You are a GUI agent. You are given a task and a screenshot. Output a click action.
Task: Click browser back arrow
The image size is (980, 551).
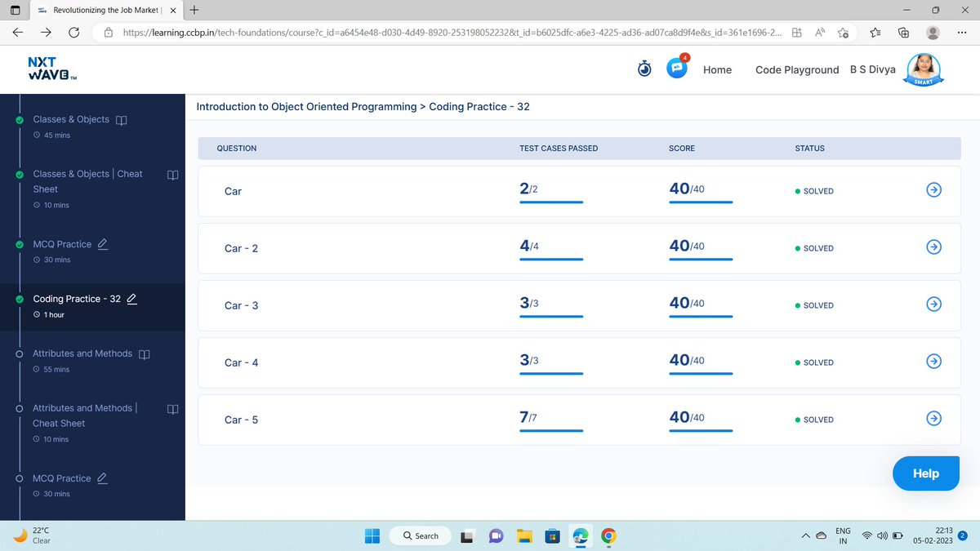tap(17, 33)
